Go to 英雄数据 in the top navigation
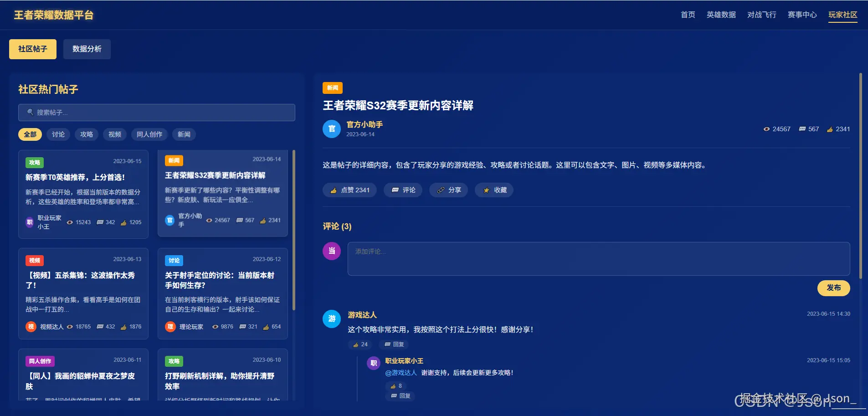Viewport: 868px width, 416px height. pos(721,15)
